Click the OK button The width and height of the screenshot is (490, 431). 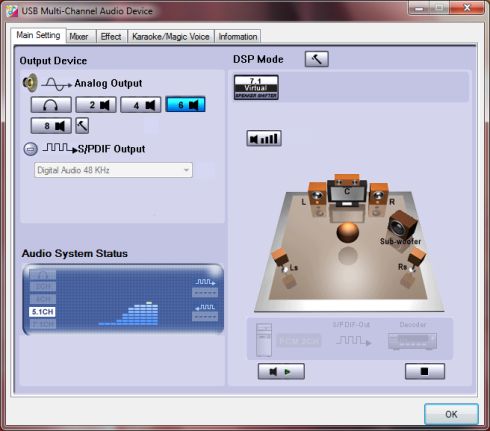[451, 414]
